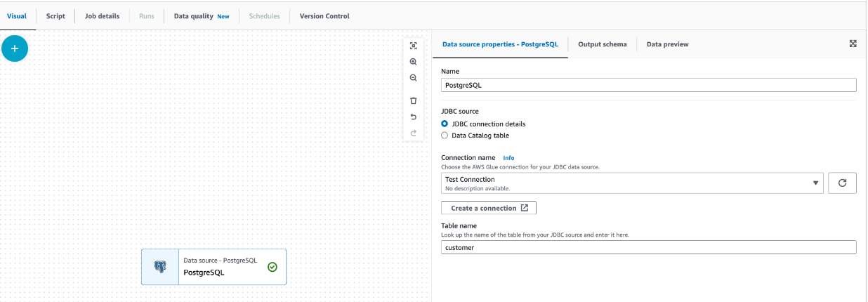This screenshot has height=302, width=868.
Task: Open the Output schema tab
Action: [602, 44]
